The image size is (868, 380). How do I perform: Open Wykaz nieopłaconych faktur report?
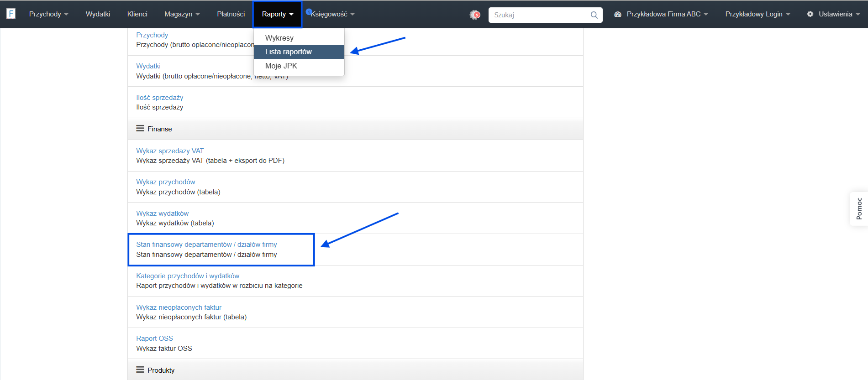(179, 307)
